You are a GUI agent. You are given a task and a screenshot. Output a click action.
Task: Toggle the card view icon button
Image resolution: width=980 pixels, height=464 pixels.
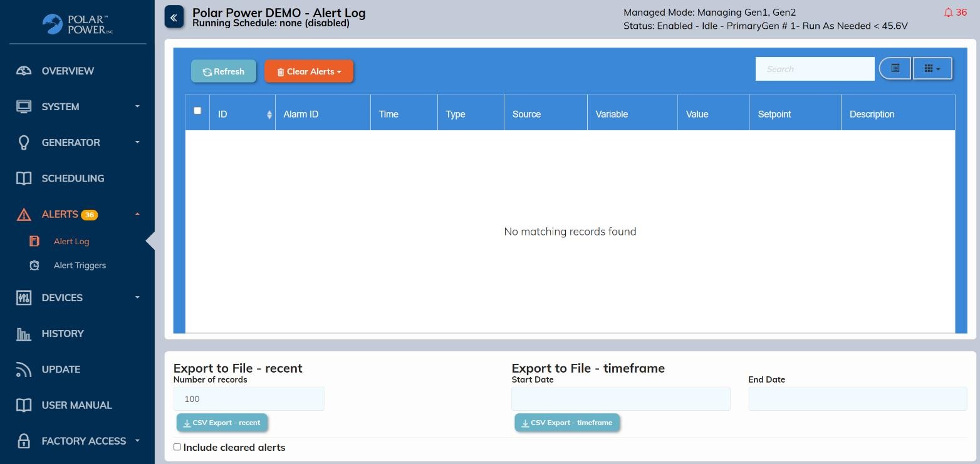pyautogui.click(x=895, y=68)
